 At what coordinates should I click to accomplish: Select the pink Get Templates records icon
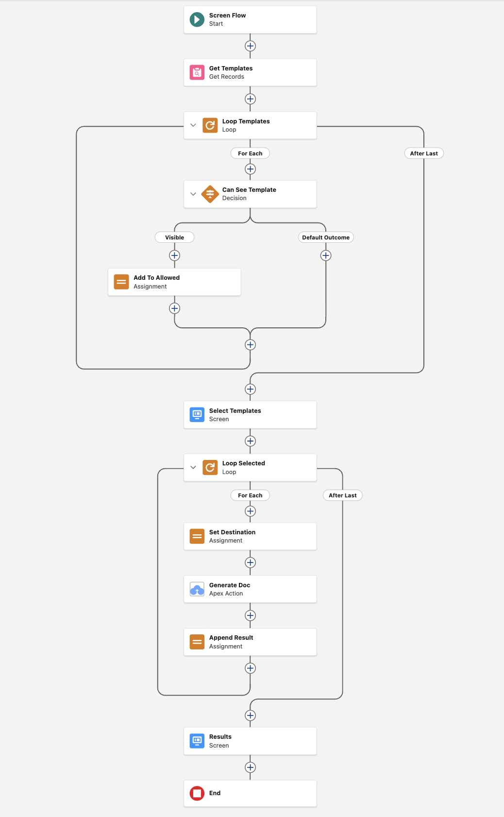click(x=197, y=72)
